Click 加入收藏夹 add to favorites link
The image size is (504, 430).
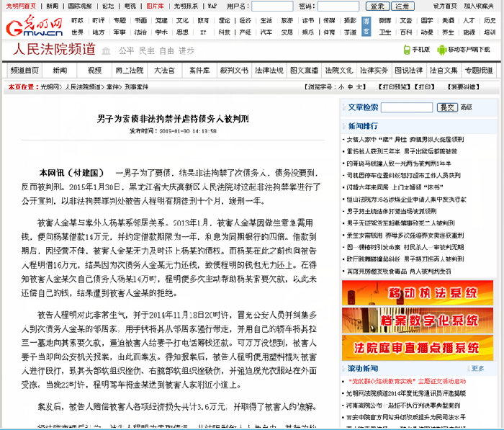(x=479, y=6)
